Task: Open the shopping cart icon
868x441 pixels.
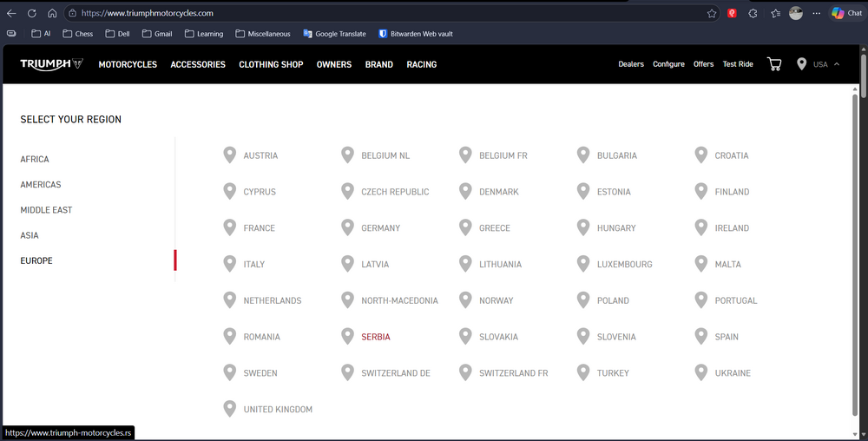Action: (x=774, y=64)
